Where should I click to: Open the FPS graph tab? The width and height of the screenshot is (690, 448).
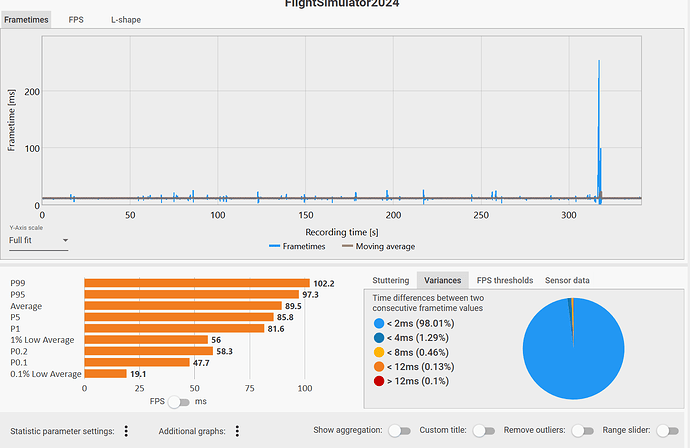coord(76,19)
